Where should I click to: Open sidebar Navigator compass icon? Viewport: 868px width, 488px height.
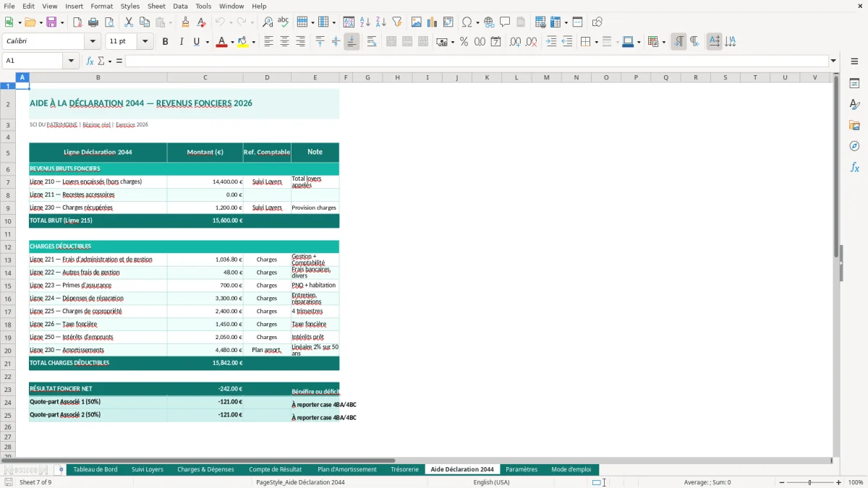pyautogui.click(x=854, y=146)
